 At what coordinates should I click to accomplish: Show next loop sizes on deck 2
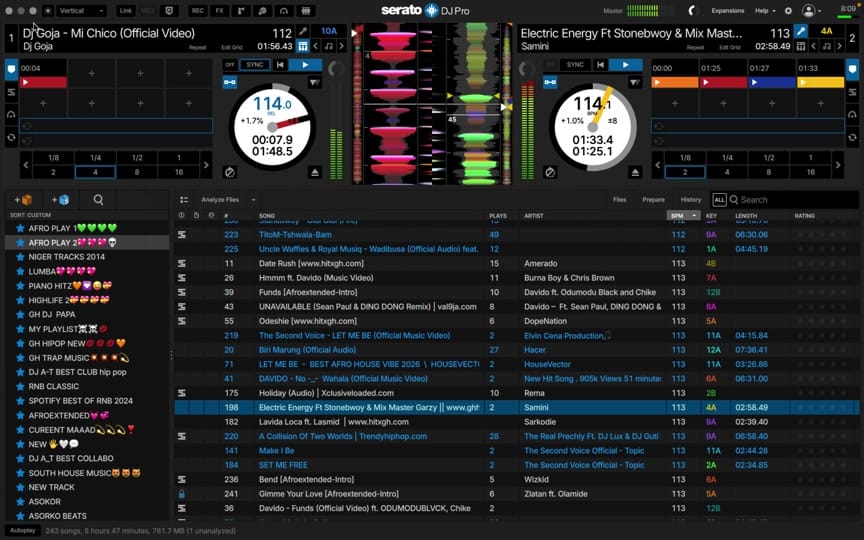838,165
